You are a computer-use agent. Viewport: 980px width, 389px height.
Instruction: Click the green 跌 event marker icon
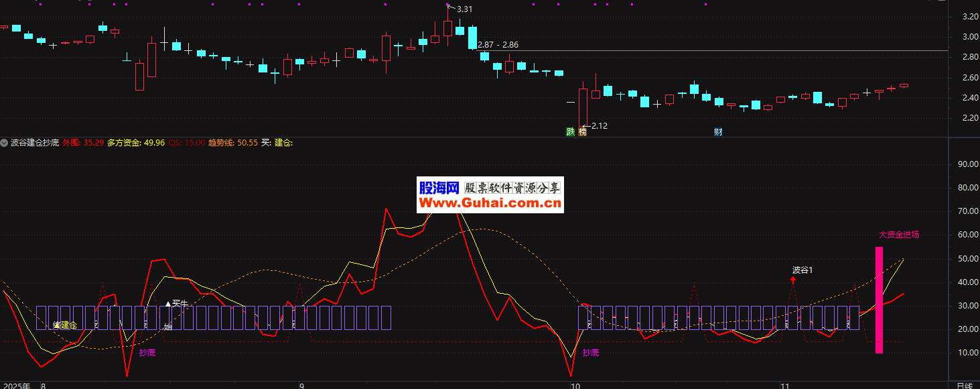[571, 132]
